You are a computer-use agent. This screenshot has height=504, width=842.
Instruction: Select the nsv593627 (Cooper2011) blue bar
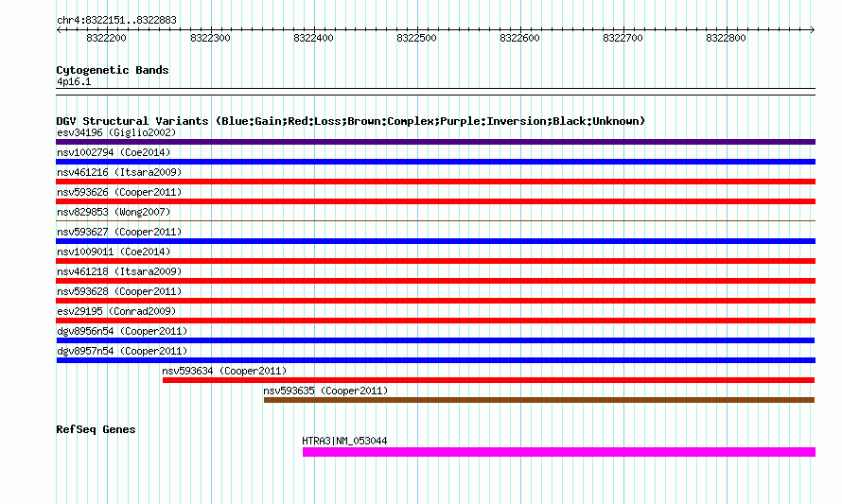click(x=435, y=241)
